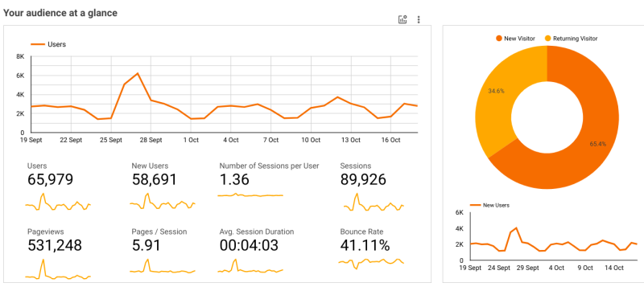Viewport: 644px width, 291px height.
Task: Click the Pageviews sparkline under 531,248
Action: click(x=58, y=269)
